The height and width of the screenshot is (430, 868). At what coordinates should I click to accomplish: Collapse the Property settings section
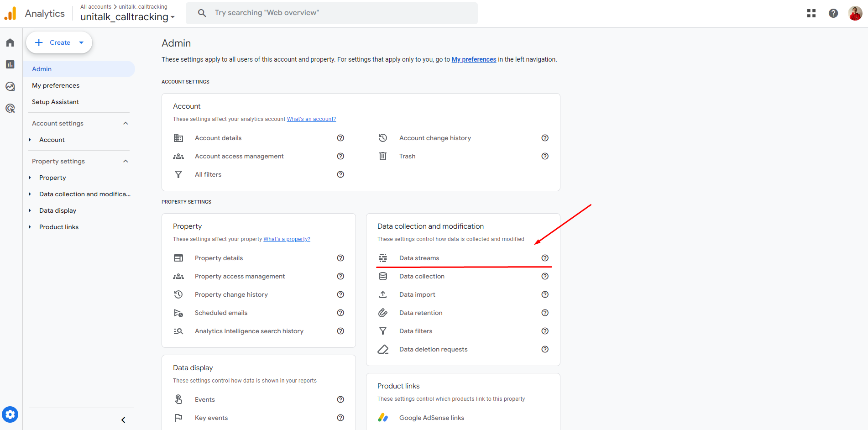pyautogui.click(x=125, y=161)
